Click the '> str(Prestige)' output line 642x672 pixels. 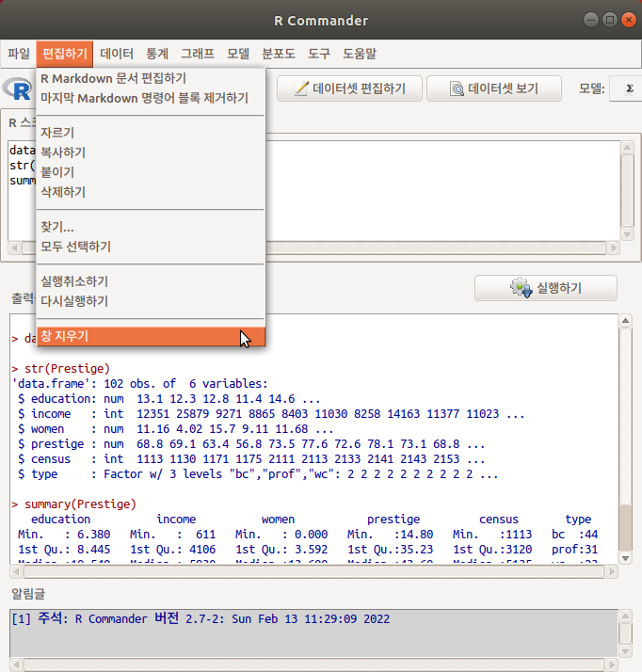point(61,369)
